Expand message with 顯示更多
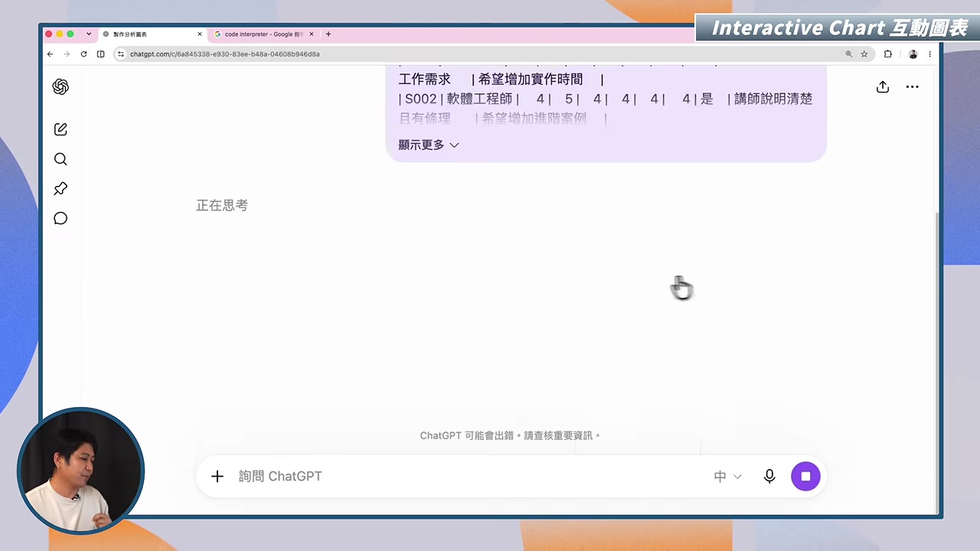 pyautogui.click(x=429, y=145)
